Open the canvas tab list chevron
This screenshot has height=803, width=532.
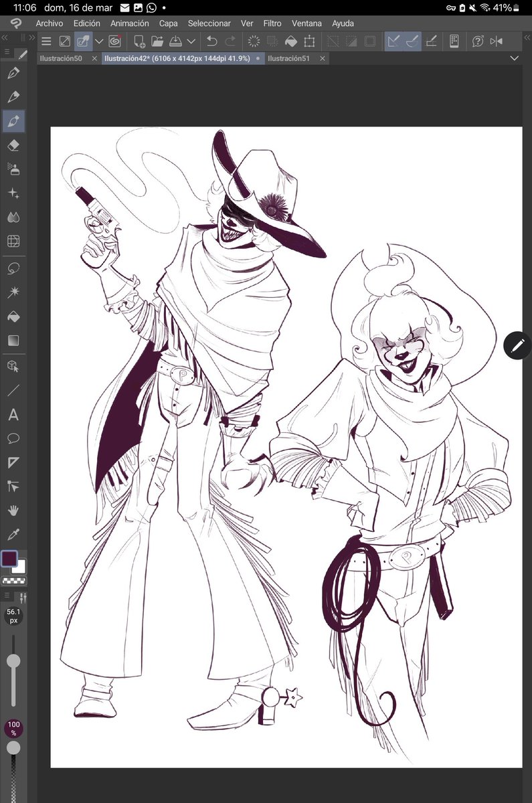click(x=515, y=59)
